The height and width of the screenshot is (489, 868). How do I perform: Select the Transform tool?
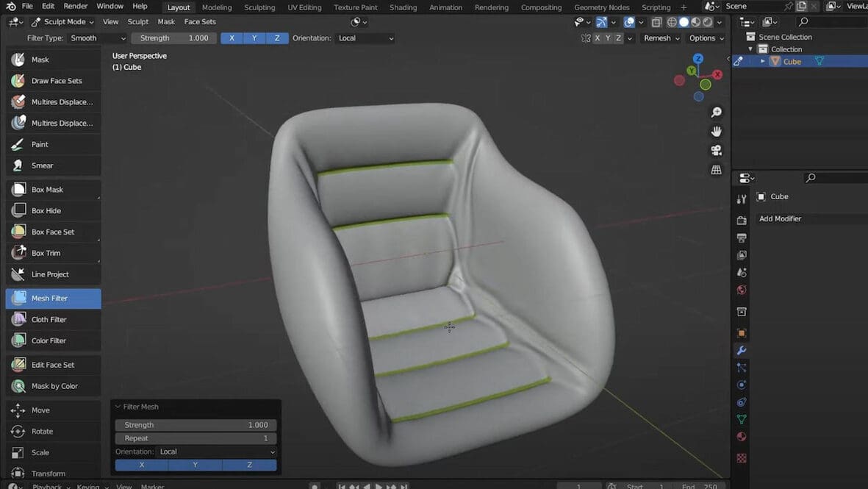(x=53, y=473)
